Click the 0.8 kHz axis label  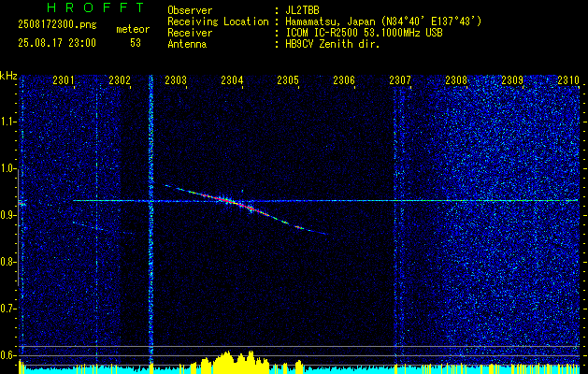coord(8,262)
